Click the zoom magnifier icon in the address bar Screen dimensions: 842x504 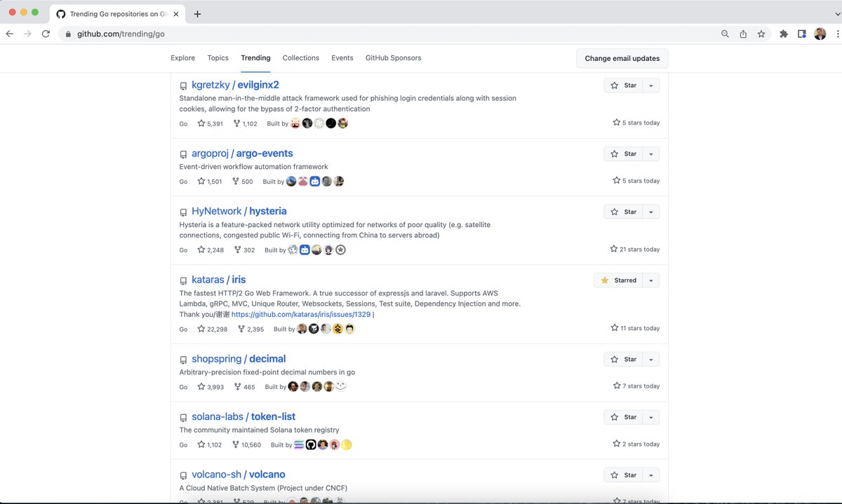click(725, 34)
